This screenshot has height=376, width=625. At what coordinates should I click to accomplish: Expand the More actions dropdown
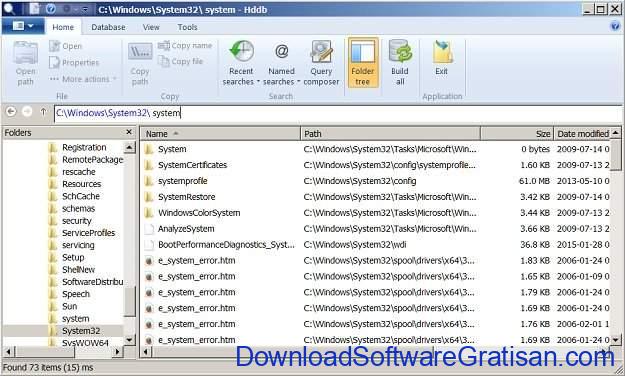(83, 79)
